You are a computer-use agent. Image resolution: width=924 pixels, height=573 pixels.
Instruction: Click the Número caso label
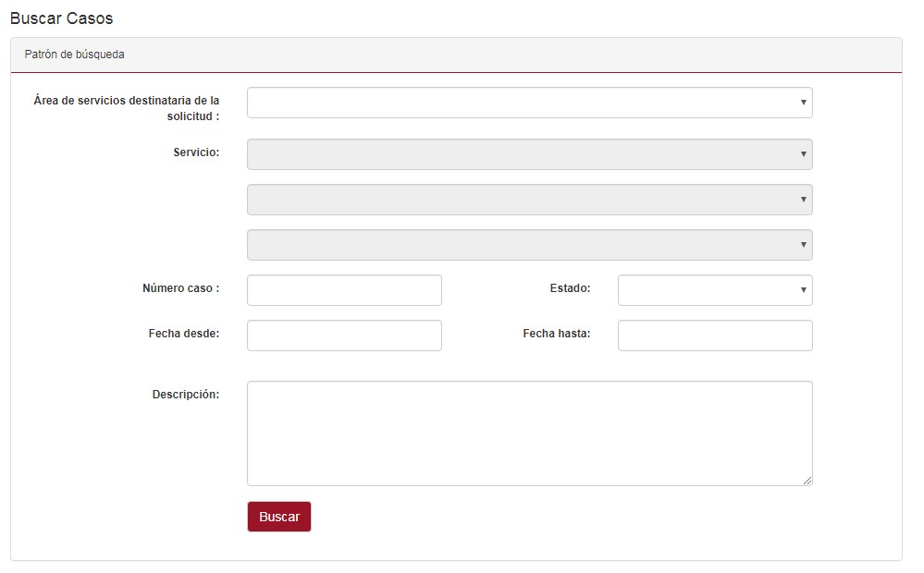pos(180,288)
